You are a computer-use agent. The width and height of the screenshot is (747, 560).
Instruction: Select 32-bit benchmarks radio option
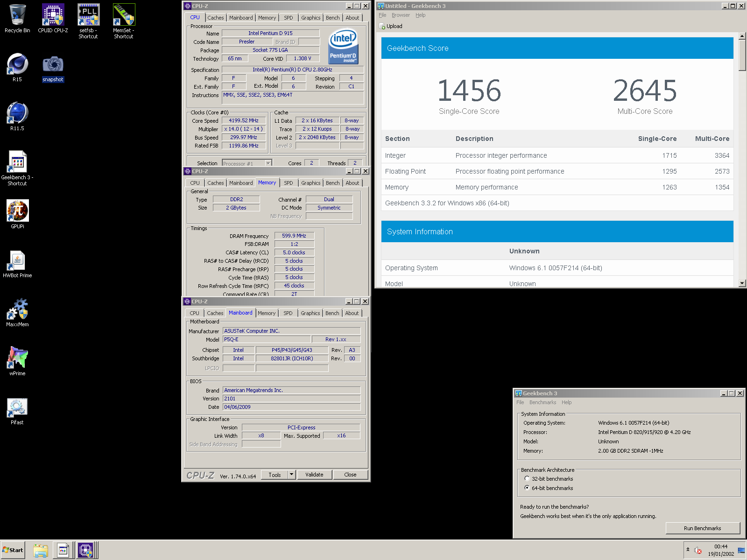pos(527,478)
